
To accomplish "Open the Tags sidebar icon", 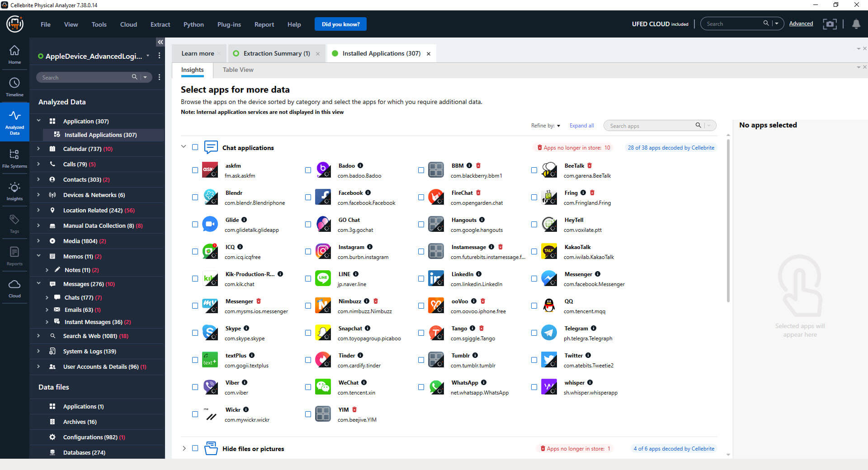I will coord(14,224).
